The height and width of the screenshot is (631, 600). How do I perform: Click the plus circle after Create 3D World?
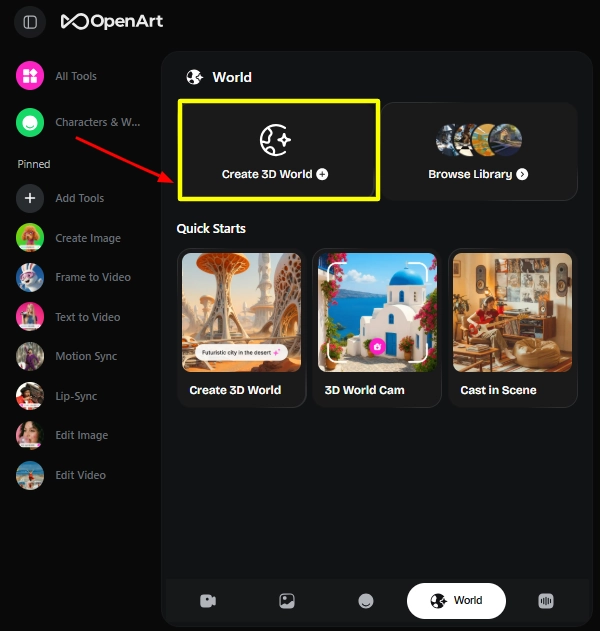[322, 174]
